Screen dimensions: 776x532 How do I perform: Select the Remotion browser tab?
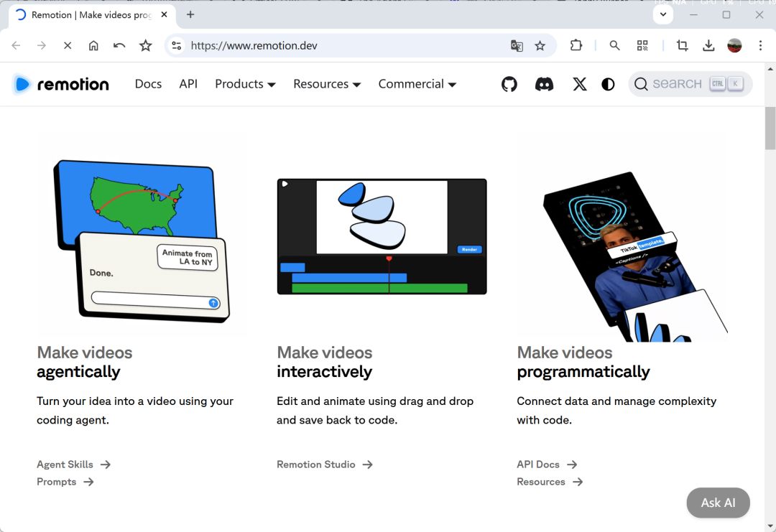[91, 15]
